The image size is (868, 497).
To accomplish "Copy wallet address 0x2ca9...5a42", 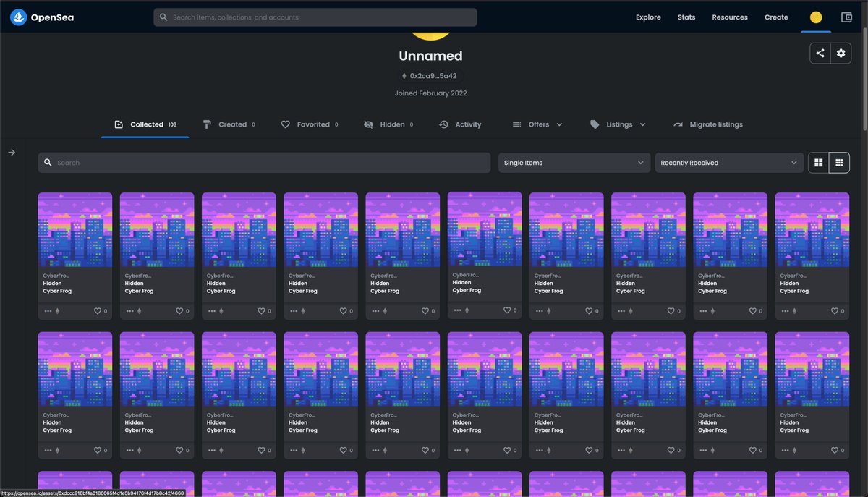I will 430,76.
